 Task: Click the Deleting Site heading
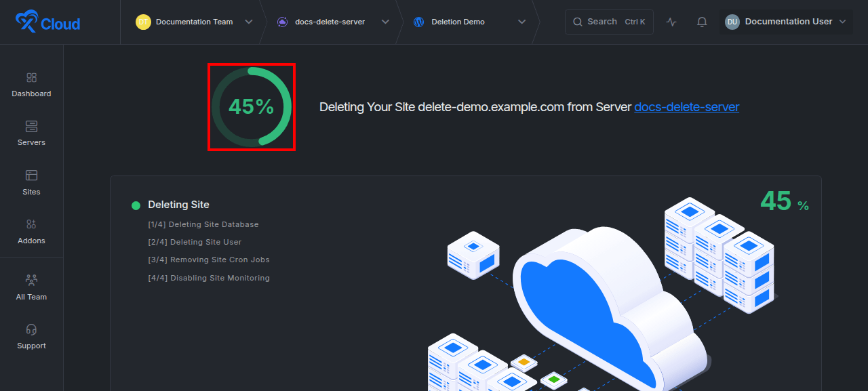click(178, 205)
